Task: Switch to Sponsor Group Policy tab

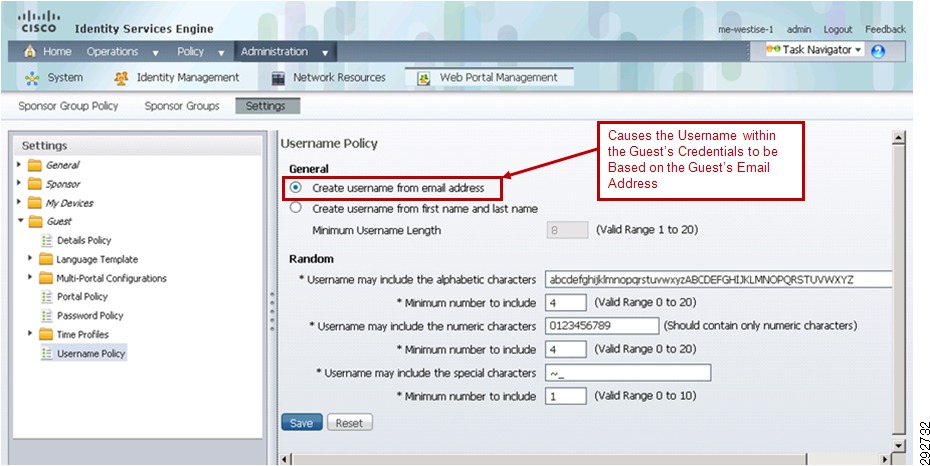Action: (x=68, y=106)
